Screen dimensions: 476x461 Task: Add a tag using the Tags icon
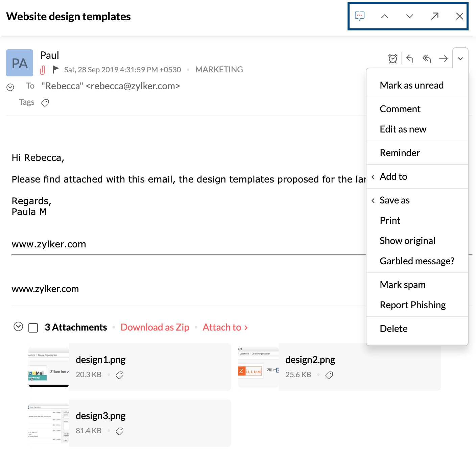pos(45,103)
